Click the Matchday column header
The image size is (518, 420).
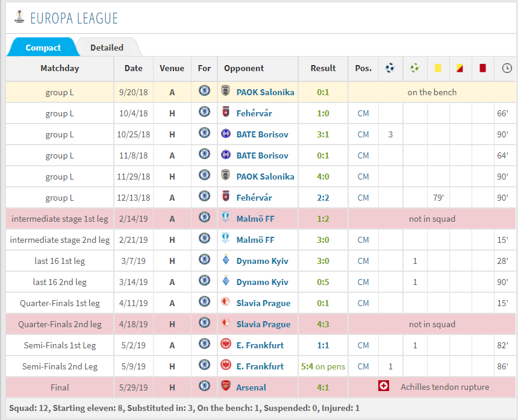60,69
